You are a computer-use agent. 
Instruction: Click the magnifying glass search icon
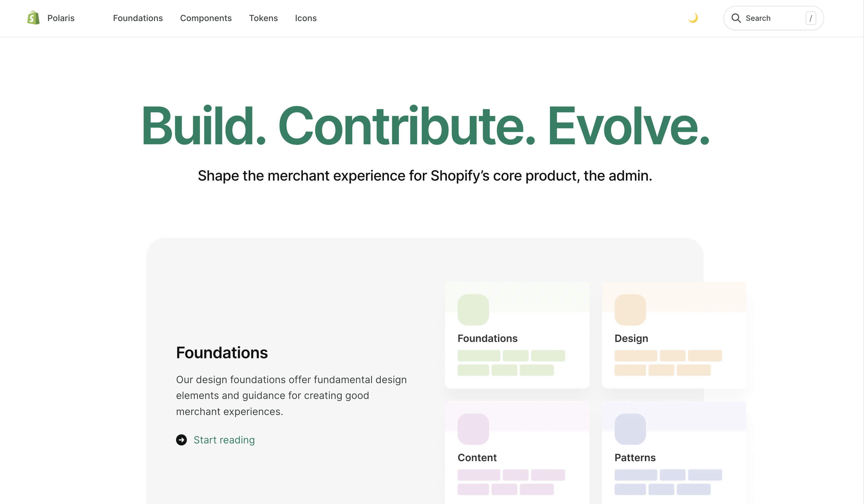[x=736, y=18]
